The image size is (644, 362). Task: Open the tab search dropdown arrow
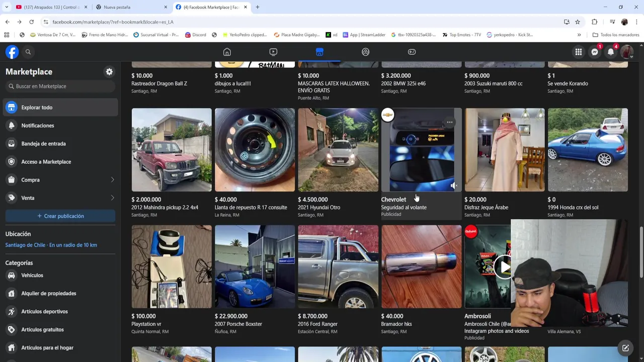[7, 7]
